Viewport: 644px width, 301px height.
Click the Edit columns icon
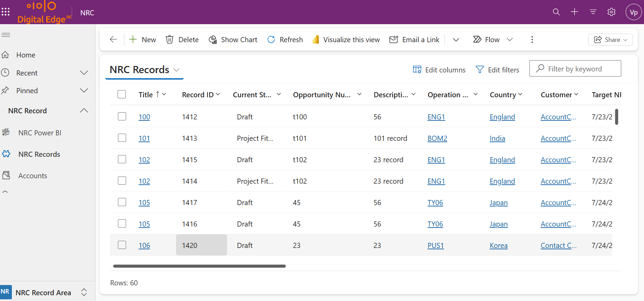[417, 69]
